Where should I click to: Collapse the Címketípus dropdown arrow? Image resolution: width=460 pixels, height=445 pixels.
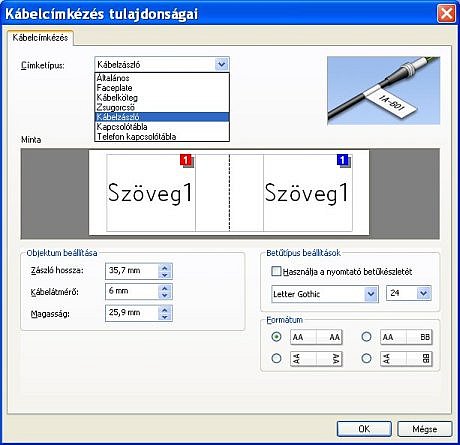click(222, 64)
